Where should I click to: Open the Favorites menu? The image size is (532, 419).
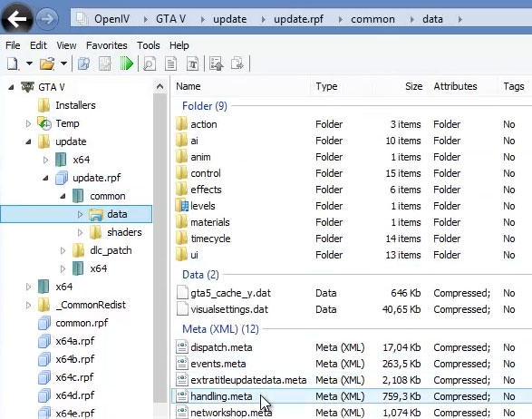point(107,45)
